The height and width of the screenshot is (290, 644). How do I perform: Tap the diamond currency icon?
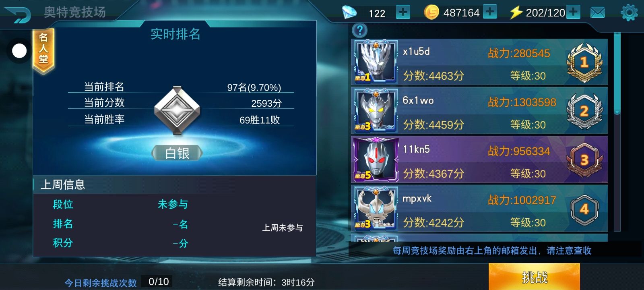point(349,12)
